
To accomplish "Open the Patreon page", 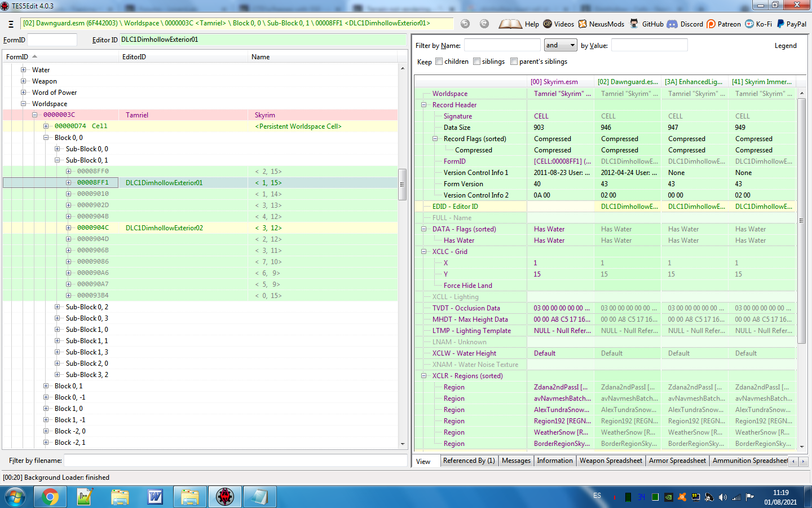I will click(x=723, y=24).
